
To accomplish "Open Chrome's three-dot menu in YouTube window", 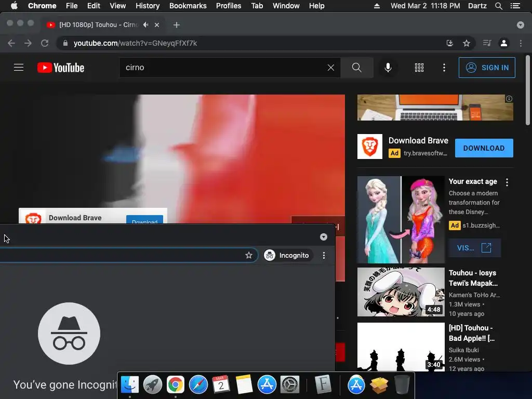I will click(x=521, y=43).
